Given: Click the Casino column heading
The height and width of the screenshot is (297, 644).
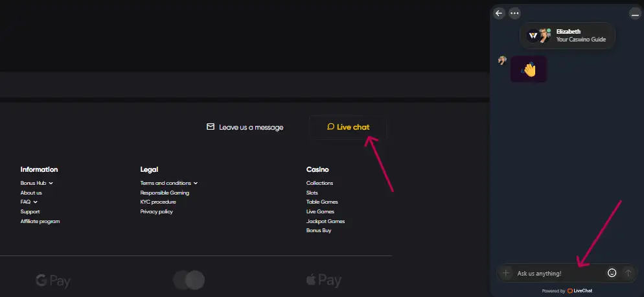Looking at the screenshot, I should coord(317,169).
